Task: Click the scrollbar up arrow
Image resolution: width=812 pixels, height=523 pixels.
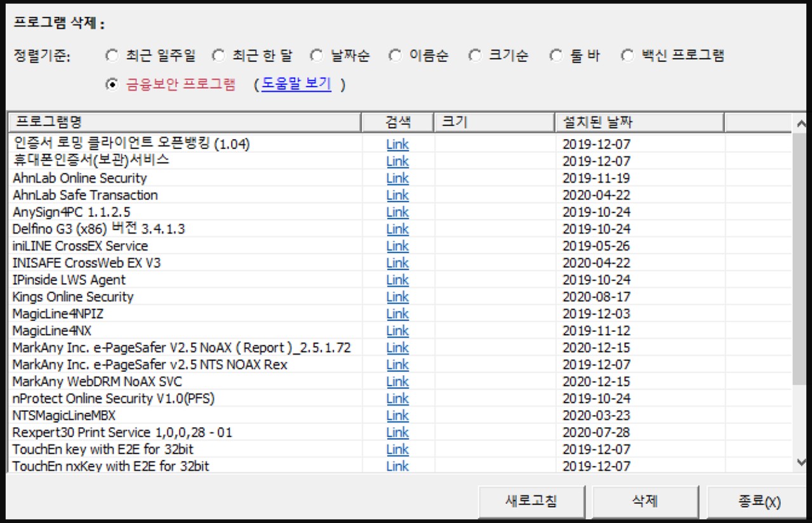Action: coord(801,123)
